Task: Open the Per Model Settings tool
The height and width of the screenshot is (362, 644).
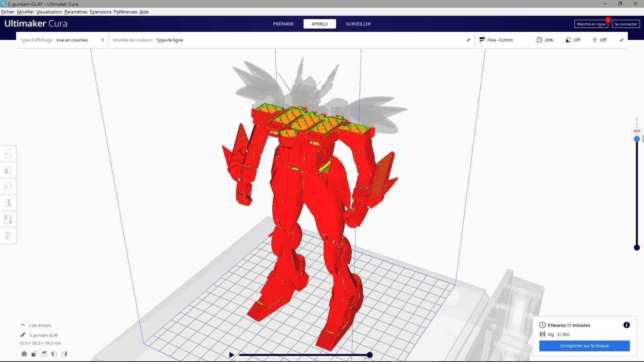Action: coord(8,220)
